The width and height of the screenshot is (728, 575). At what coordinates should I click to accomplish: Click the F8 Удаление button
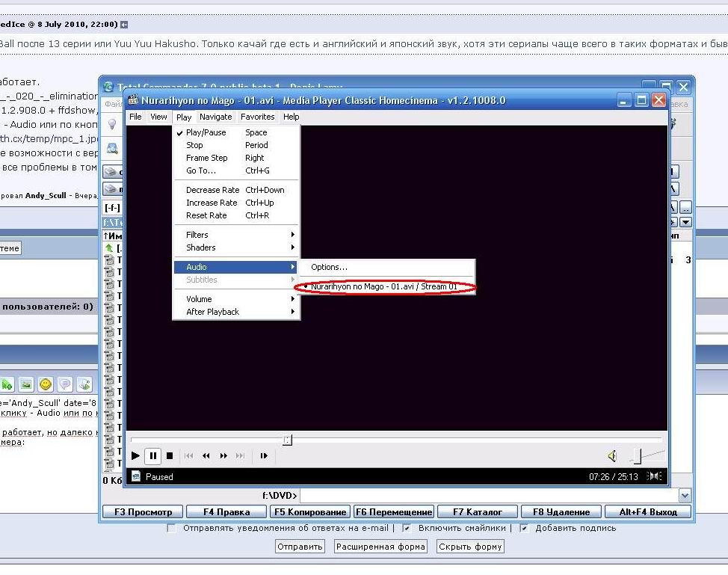pos(561,512)
